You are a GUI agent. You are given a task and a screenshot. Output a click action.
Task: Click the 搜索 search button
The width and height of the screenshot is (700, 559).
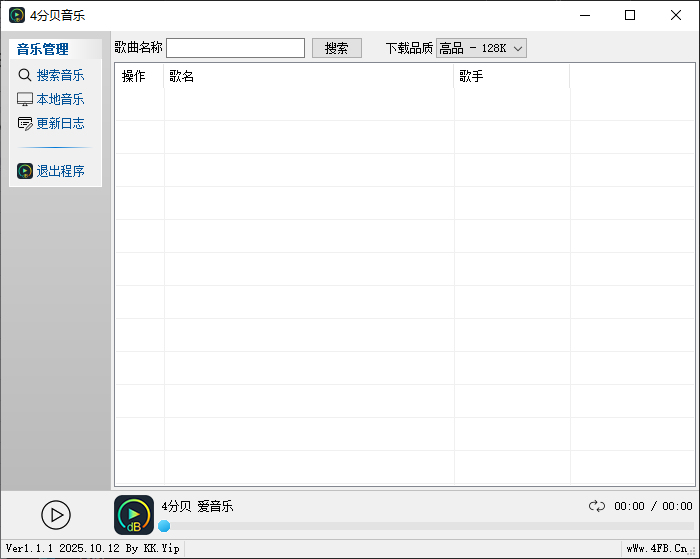pos(337,48)
